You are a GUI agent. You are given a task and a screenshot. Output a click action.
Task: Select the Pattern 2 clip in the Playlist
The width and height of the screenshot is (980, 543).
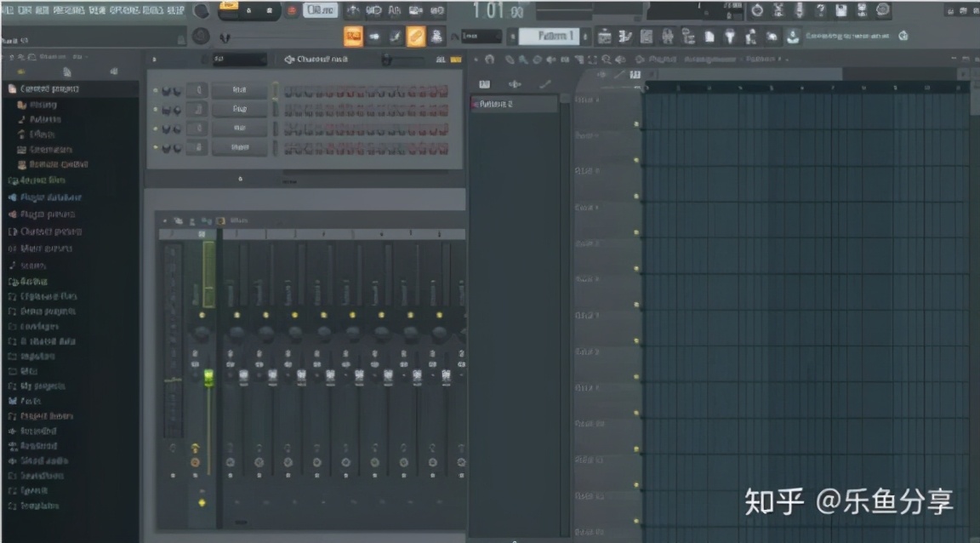pyautogui.click(x=510, y=102)
